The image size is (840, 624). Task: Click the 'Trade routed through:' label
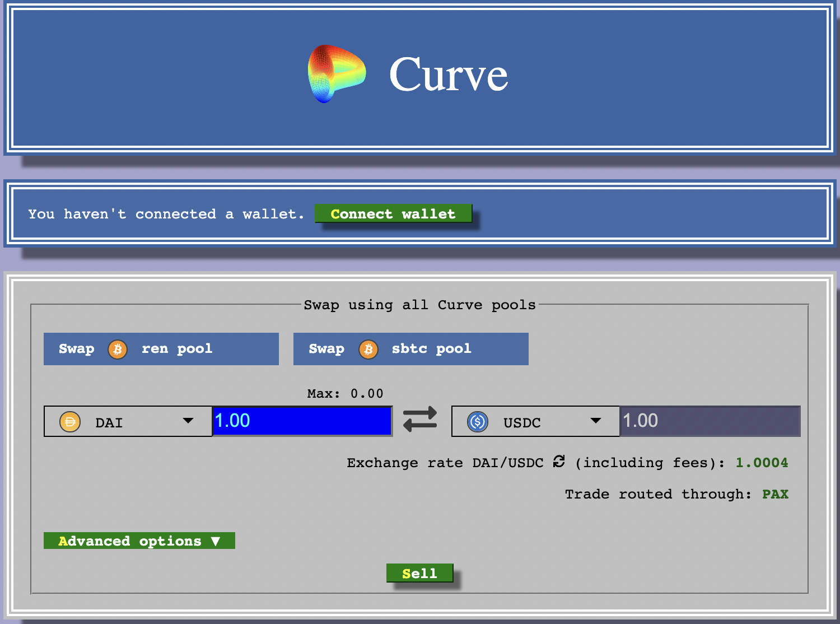click(658, 494)
